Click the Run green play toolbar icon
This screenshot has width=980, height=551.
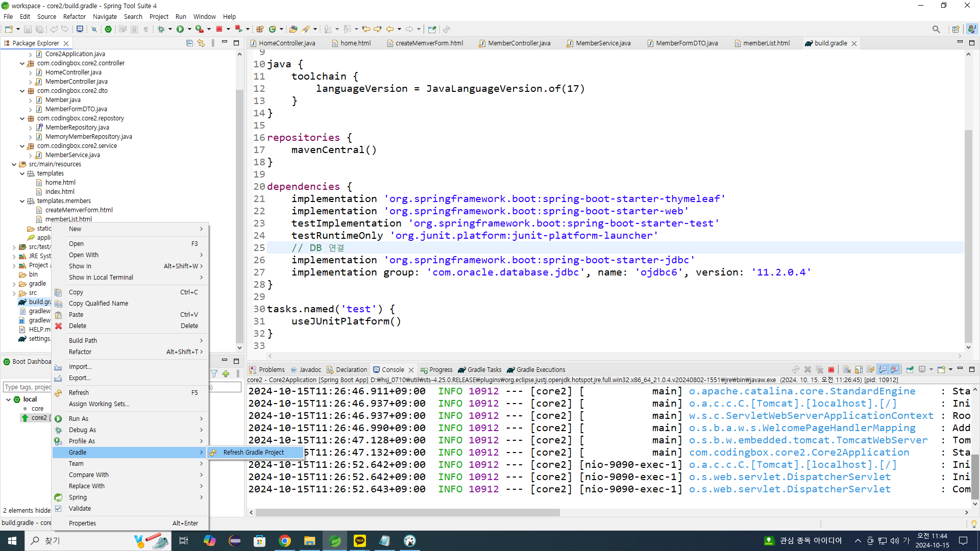click(x=180, y=29)
